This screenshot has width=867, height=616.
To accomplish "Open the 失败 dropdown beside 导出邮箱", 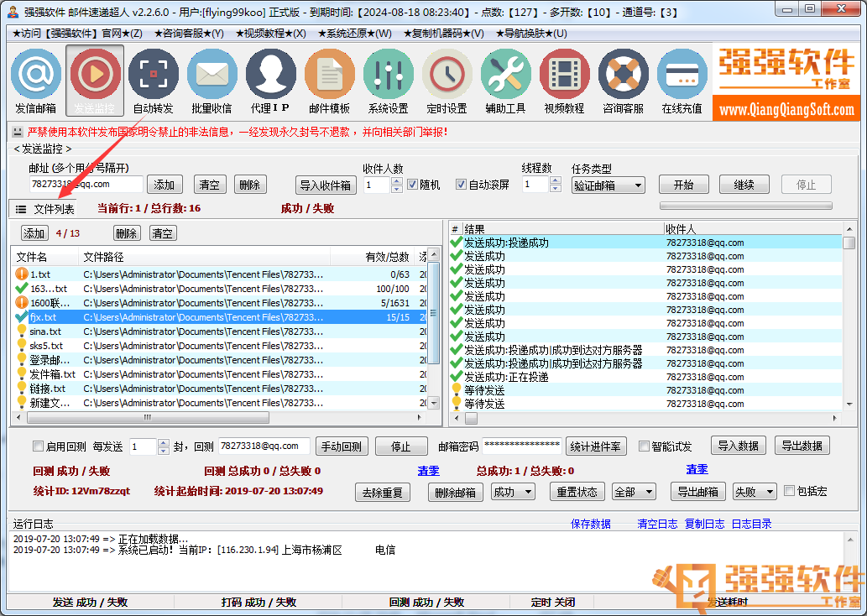I will (x=755, y=492).
